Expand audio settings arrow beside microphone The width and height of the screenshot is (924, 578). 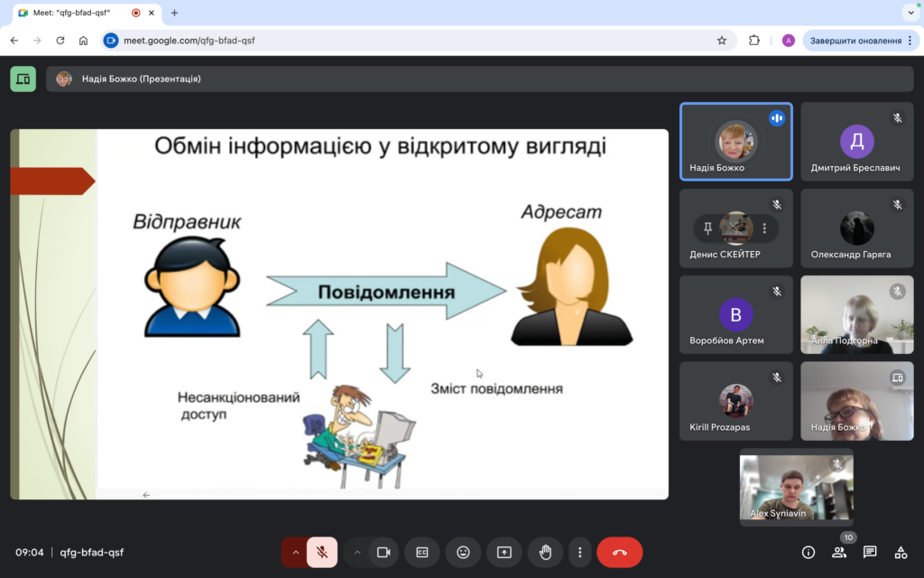tap(295, 553)
